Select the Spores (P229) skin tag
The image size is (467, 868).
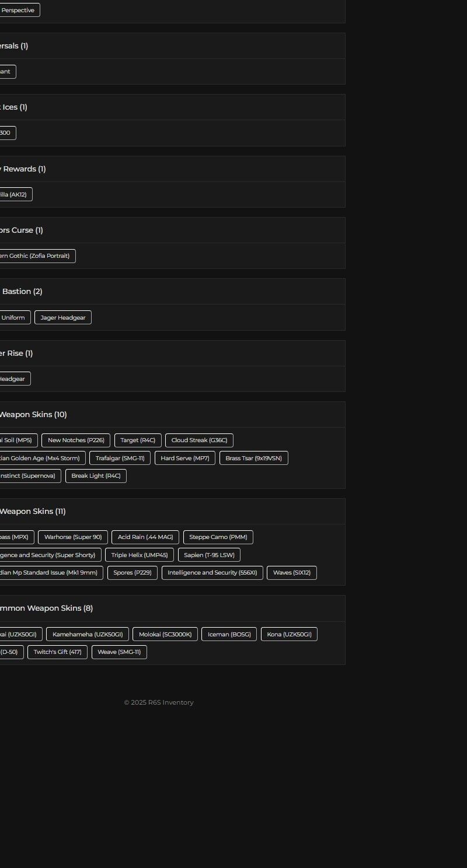pyautogui.click(x=133, y=572)
